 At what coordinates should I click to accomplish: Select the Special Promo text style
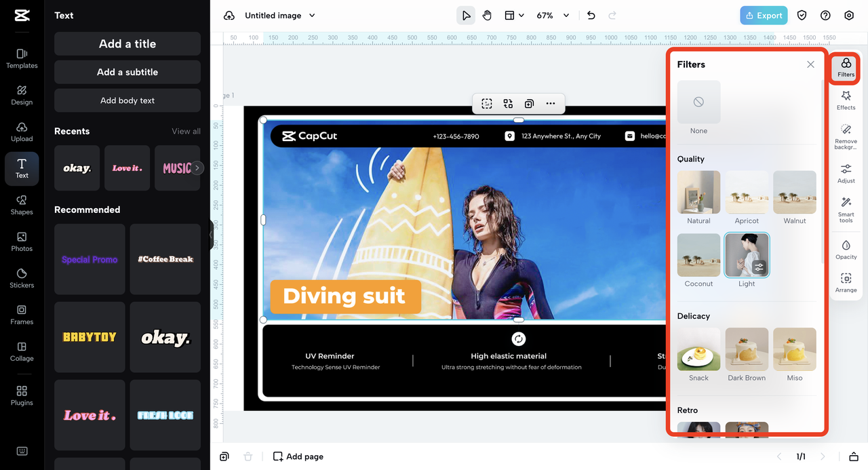click(90, 259)
